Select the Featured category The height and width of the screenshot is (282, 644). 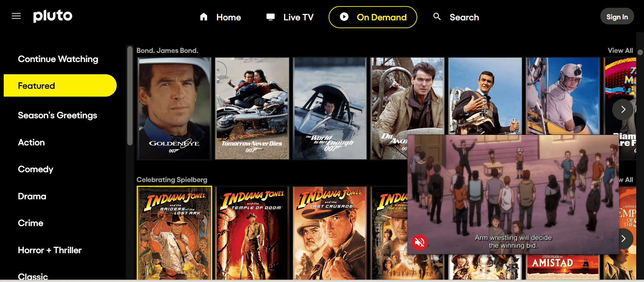(60, 86)
